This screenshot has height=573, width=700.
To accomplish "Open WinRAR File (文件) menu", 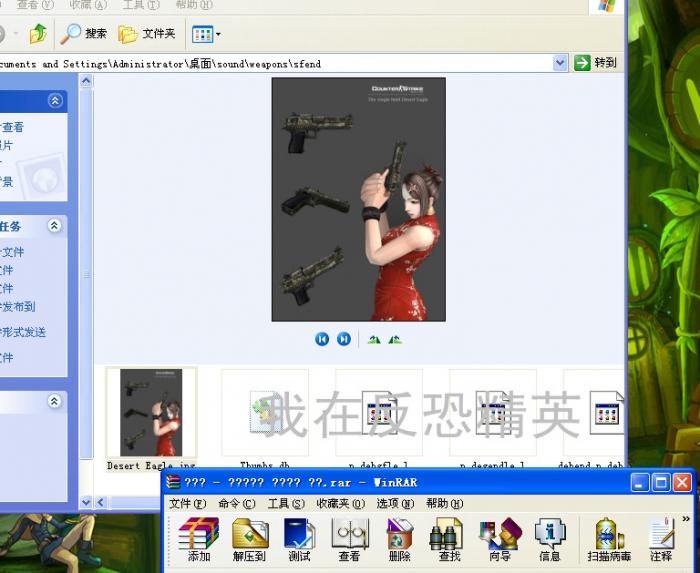I will [x=188, y=503].
